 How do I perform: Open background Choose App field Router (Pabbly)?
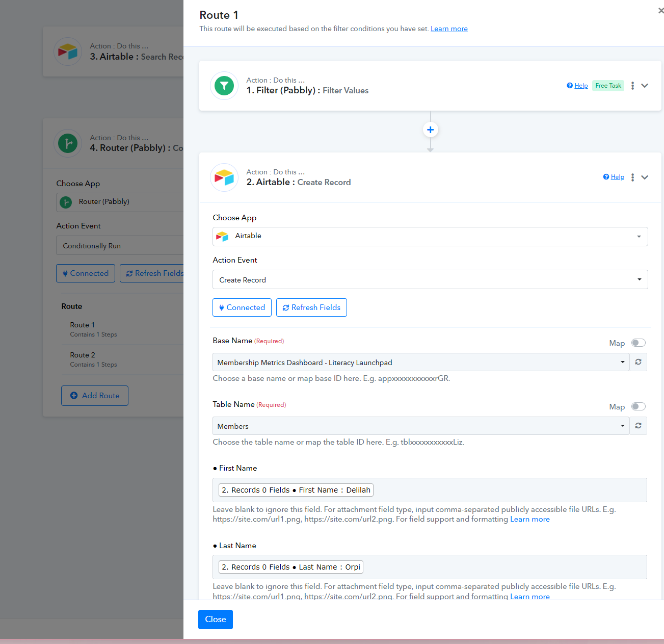coord(120,202)
